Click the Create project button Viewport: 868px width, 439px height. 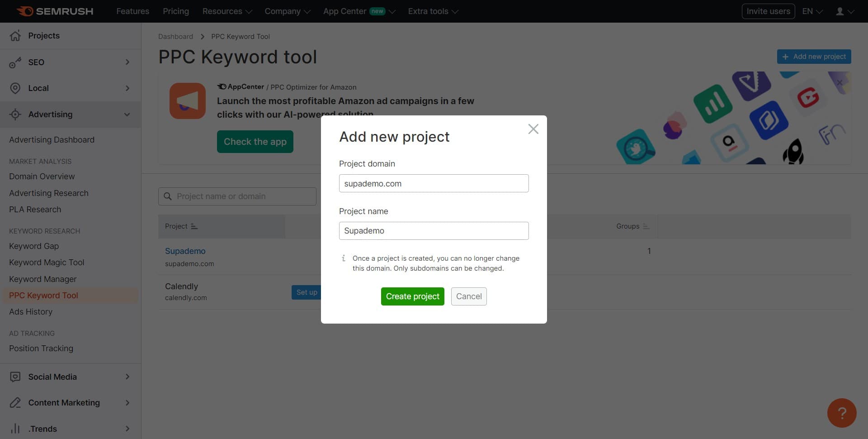(x=412, y=296)
